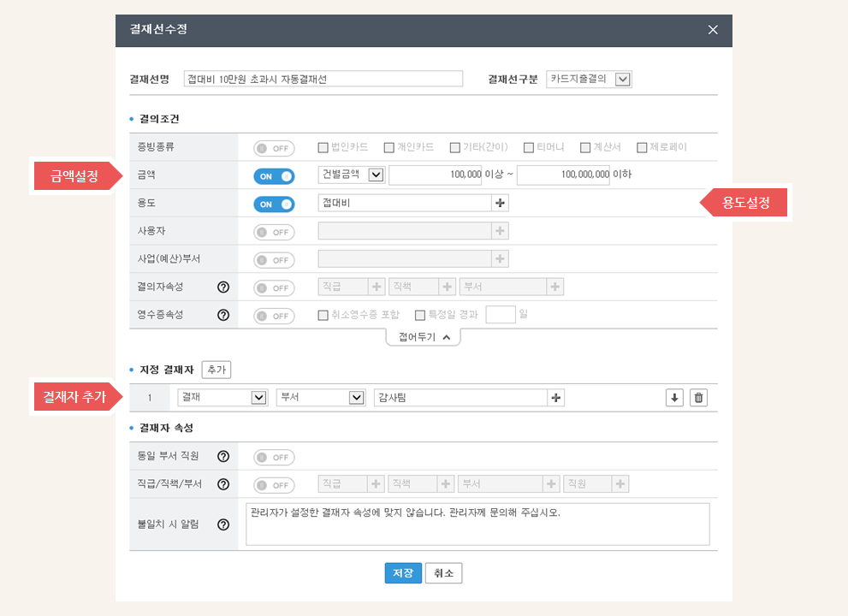Open help icon for 불일치 시 알림
Screen dimensions: 848x616
(x=223, y=524)
